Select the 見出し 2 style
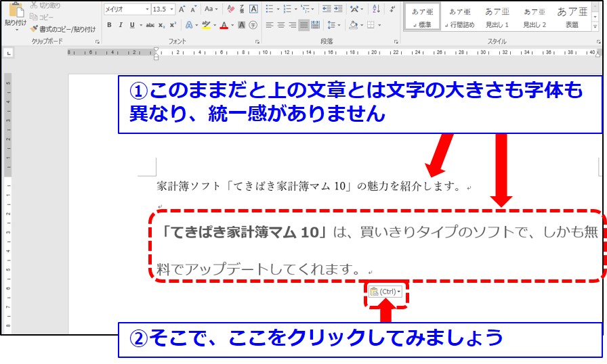The height and width of the screenshot is (364, 607). click(x=535, y=17)
